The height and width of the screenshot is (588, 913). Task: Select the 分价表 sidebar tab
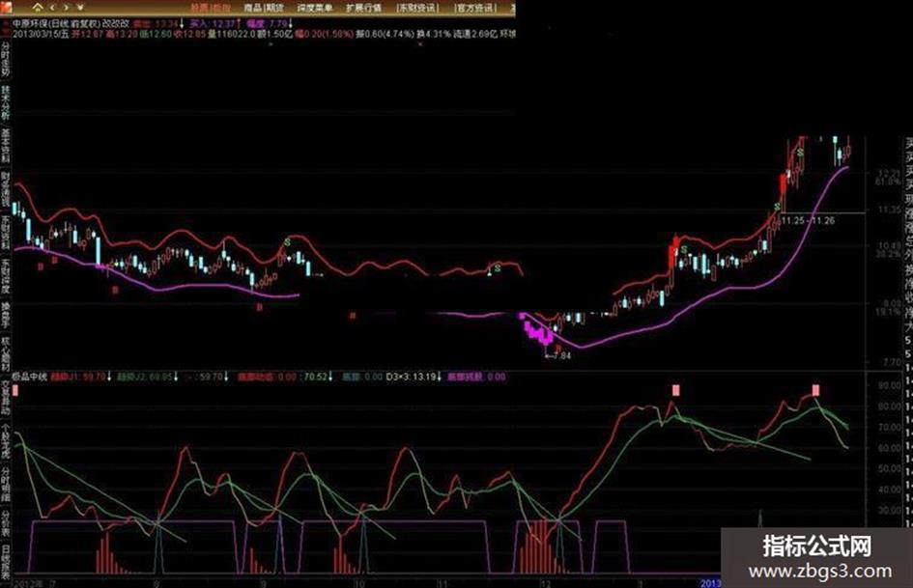click(x=5, y=524)
